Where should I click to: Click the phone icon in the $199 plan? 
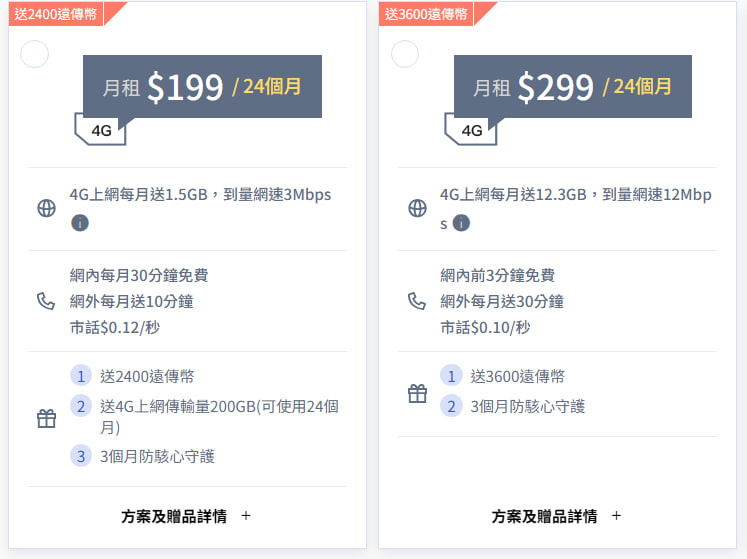(x=46, y=301)
